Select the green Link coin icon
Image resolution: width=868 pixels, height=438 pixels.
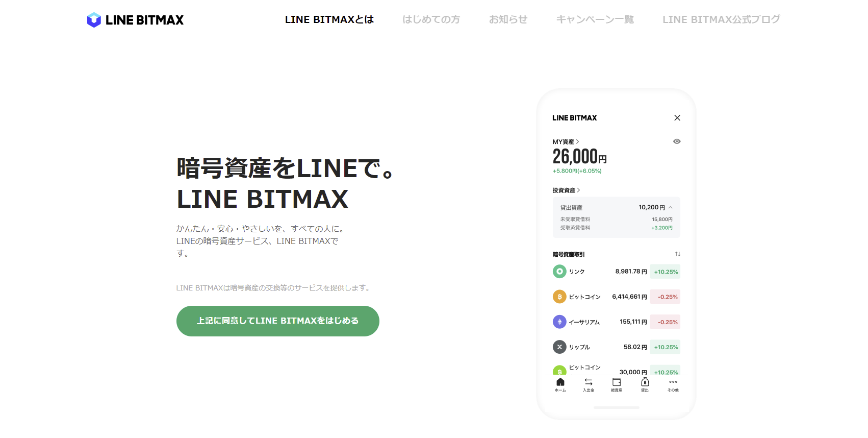pyautogui.click(x=559, y=272)
